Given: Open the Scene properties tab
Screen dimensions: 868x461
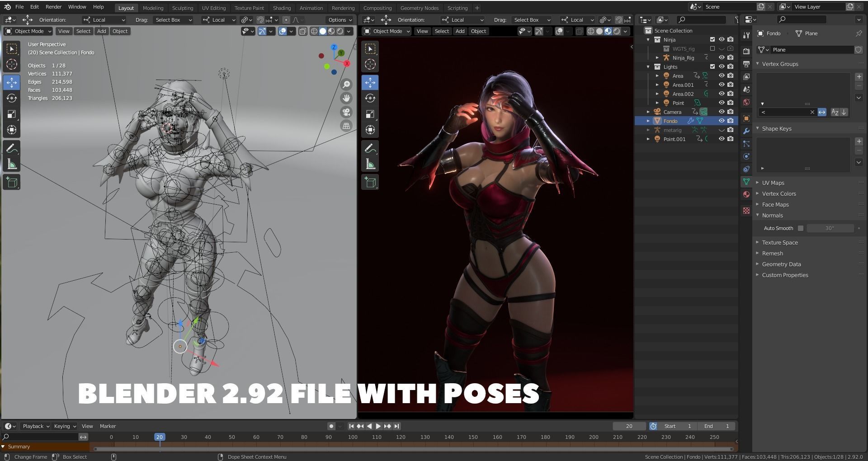Looking at the screenshot, I should tap(746, 89).
